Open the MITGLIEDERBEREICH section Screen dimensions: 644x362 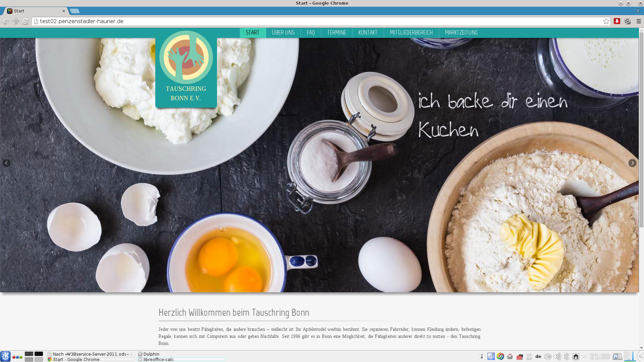[411, 33]
